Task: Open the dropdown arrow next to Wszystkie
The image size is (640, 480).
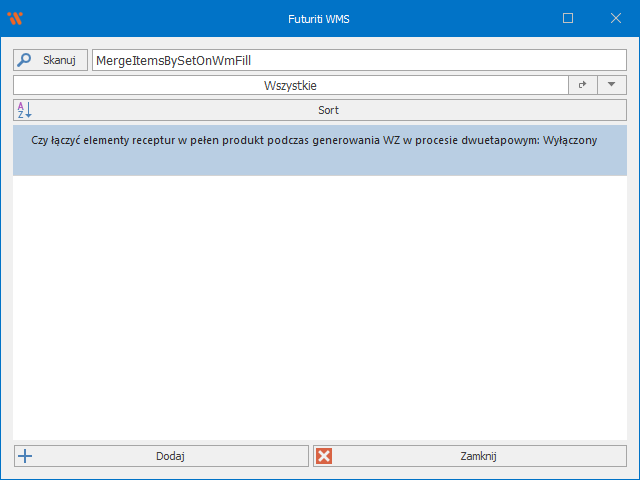Action: click(x=611, y=86)
